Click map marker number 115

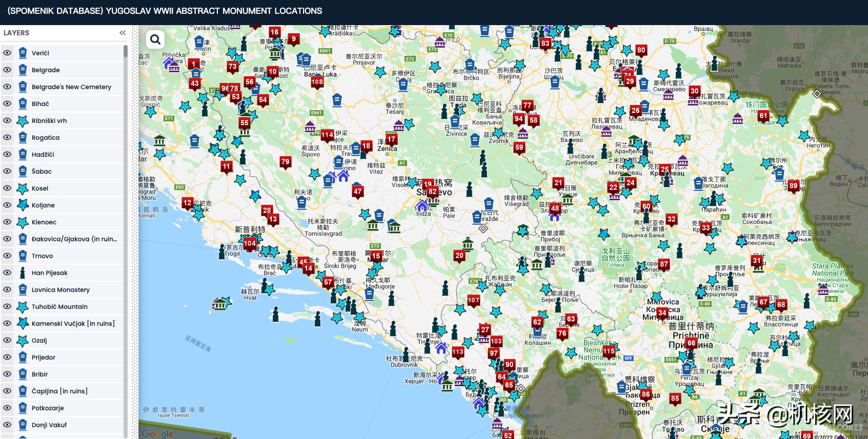[609, 352]
